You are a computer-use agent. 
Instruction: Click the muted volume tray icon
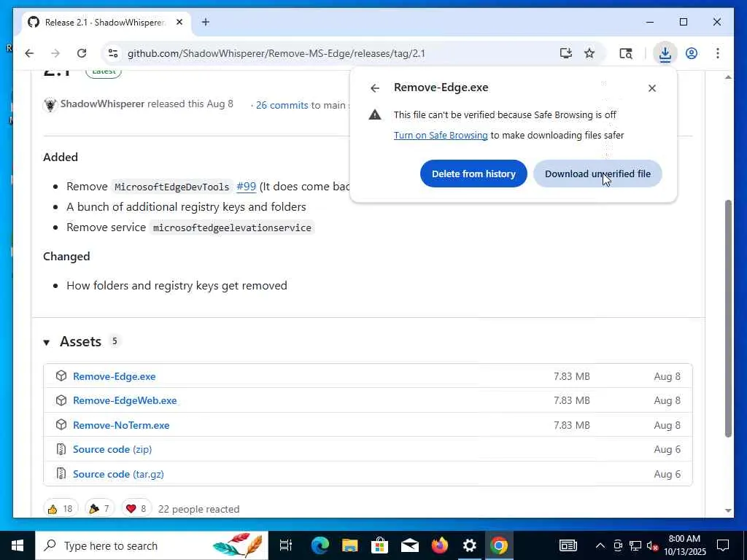653,545
